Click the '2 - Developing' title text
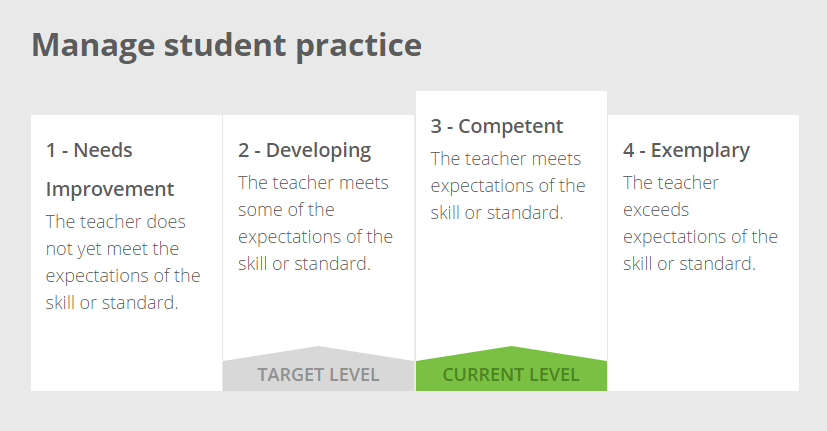 tap(304, 151)
